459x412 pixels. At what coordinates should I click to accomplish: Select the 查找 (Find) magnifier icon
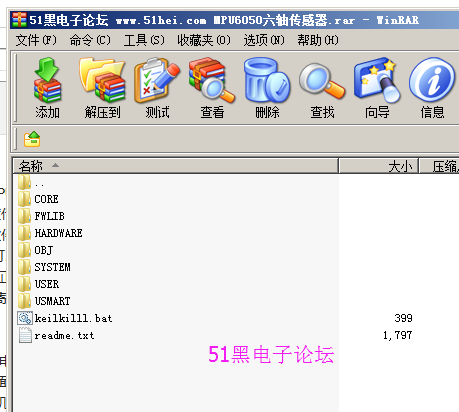[322, 88]
